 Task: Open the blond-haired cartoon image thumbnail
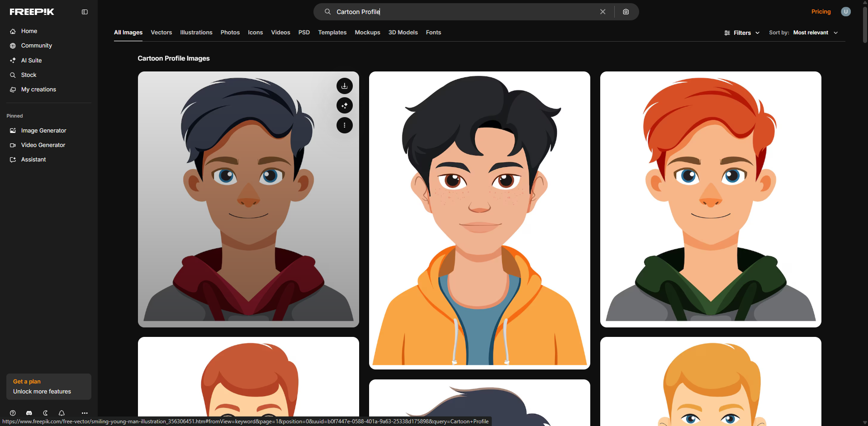[711, 381]
